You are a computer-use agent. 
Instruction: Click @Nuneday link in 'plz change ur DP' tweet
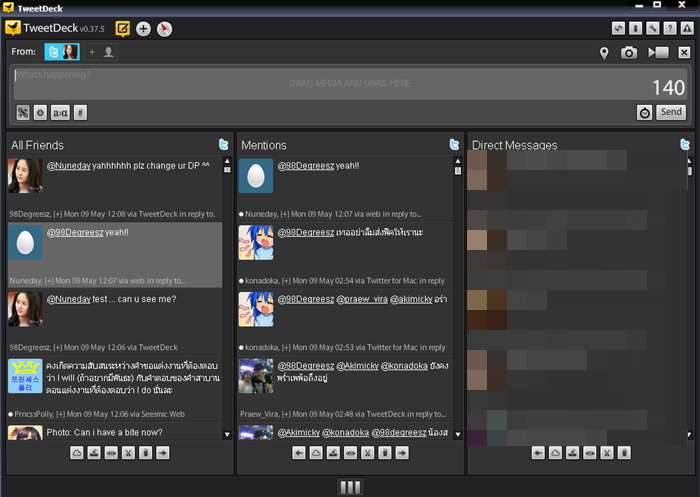pyautogui.click(x=68, y=166)
